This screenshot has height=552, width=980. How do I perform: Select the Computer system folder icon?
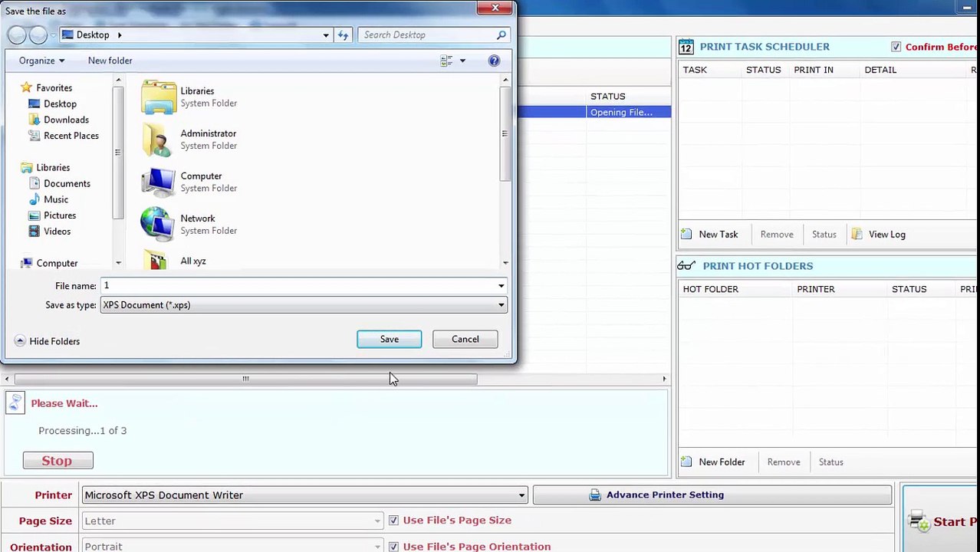159,182
